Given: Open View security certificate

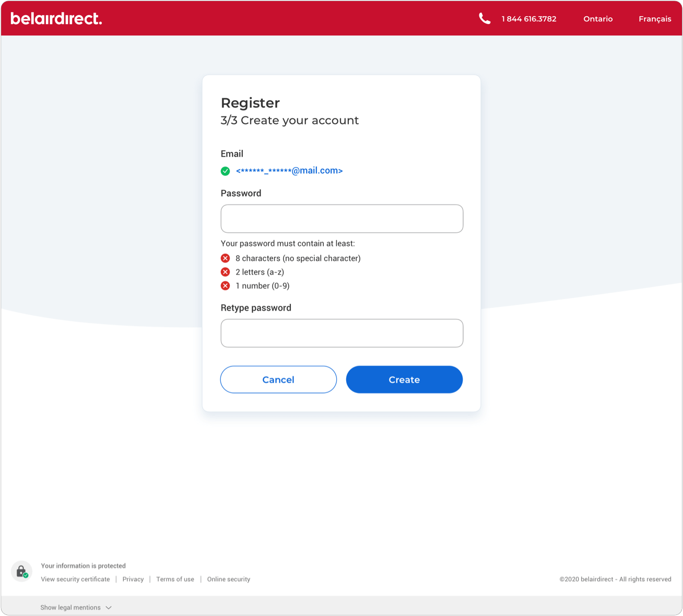Looking at the screenshot, I should 75,579.
